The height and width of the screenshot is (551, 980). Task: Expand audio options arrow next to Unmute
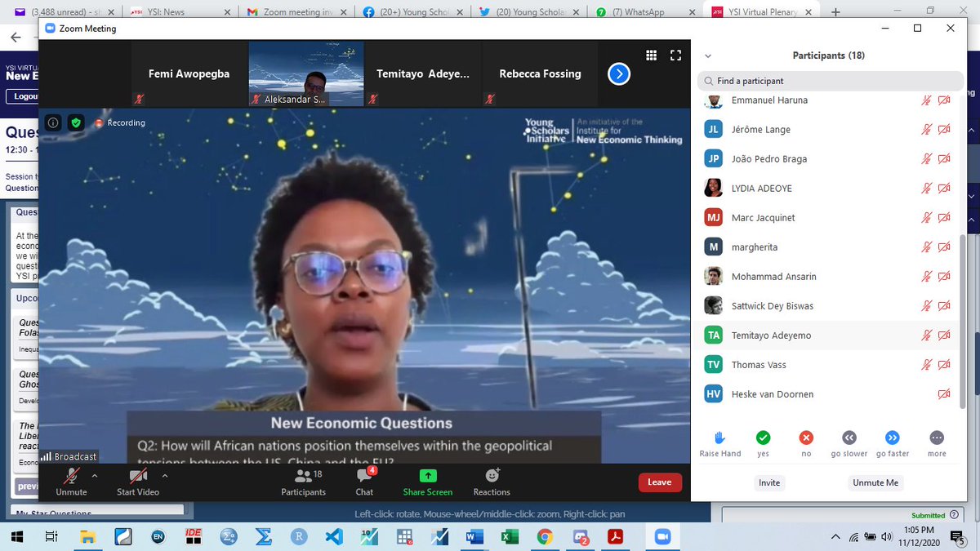click(x=95, y=475)
